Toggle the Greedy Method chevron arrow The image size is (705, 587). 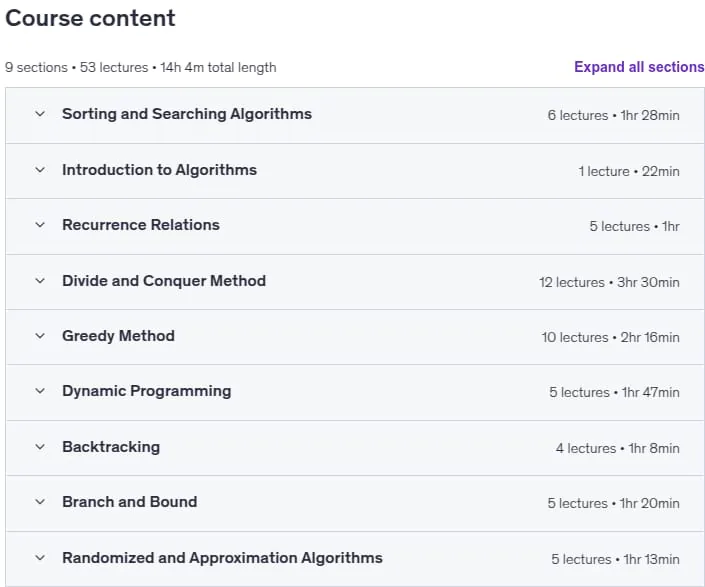tap(40, 336)
